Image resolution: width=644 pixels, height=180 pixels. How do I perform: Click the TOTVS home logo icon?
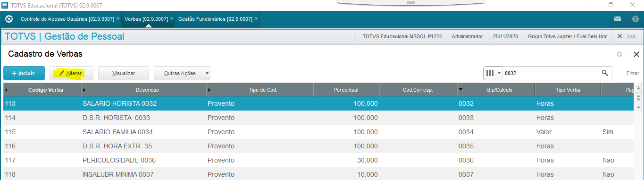pyautogui.click(x=8, y=19)
